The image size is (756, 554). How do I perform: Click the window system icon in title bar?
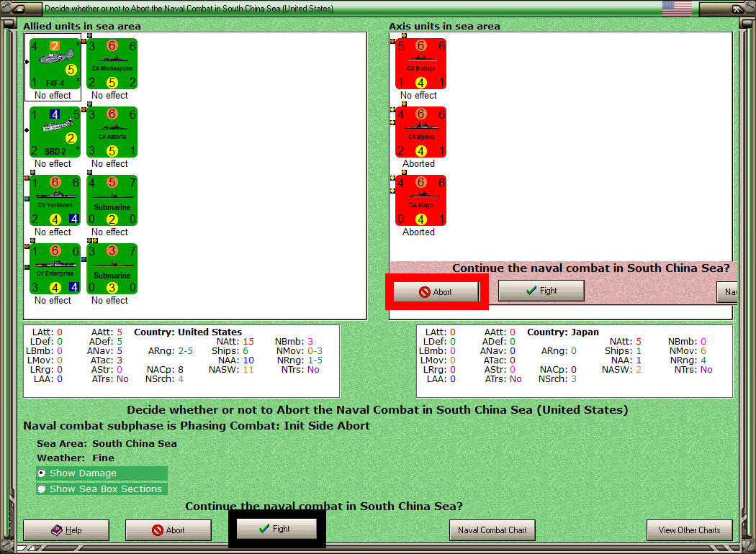pos(18,9)
